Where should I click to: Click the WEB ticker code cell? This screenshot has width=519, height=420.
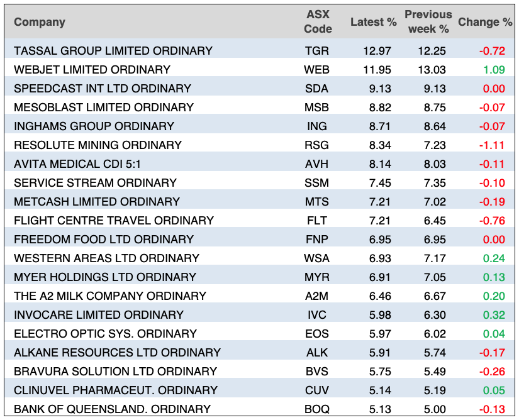317,70
